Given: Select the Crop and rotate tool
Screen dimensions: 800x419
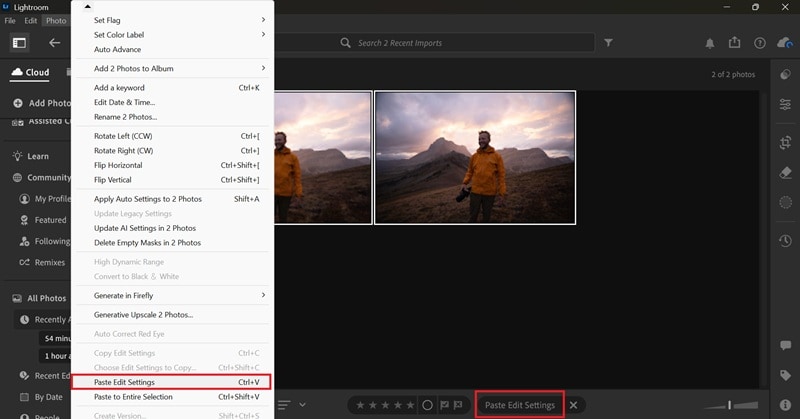Looking at the screenshot, I should click(785, 142).
